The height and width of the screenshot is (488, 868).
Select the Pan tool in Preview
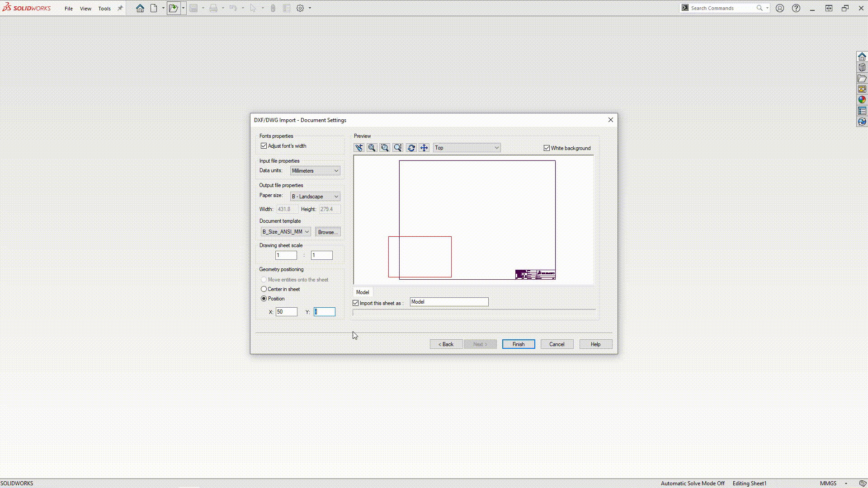click(x=424, y=148)
